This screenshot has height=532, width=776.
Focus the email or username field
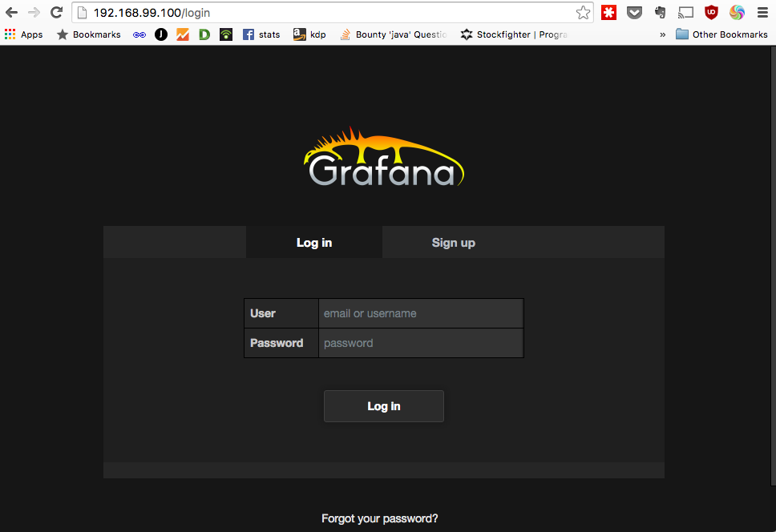click(421, 313)
